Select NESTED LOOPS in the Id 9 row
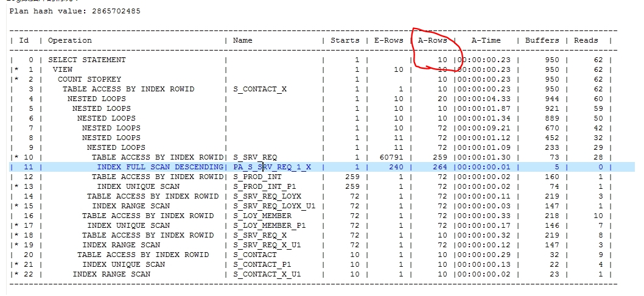The height and width of the screenshot is (296, 644). (x=116, y=147)
